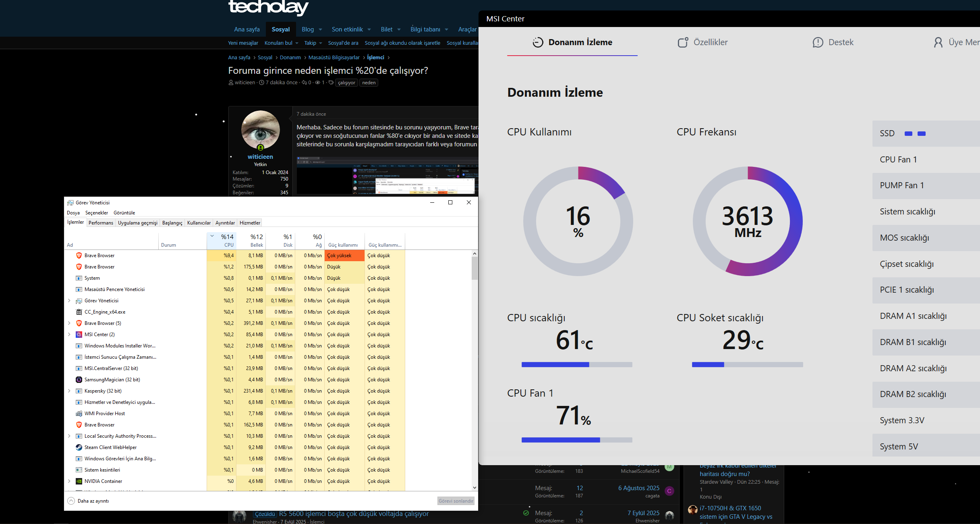This screenshot has width=980, height=524.
Task: Click the CC_Engine_x64.exe process icon
Action: click(79, 312)
